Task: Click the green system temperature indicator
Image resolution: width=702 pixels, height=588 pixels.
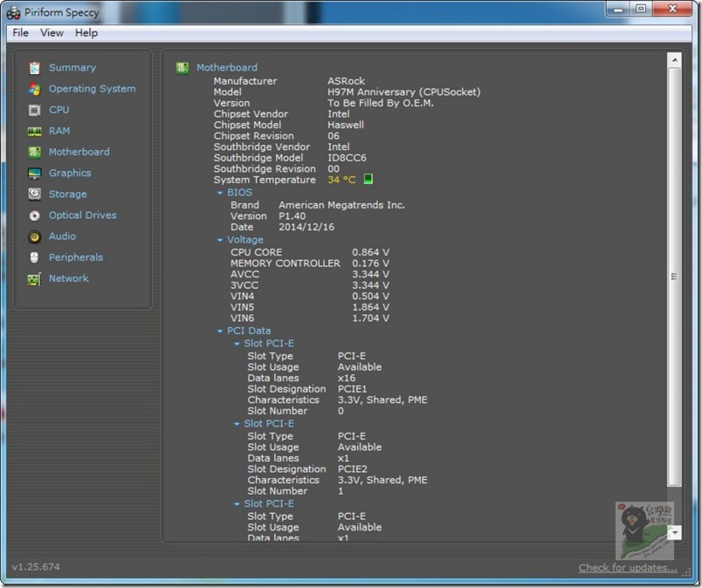Action: [368, 180]
